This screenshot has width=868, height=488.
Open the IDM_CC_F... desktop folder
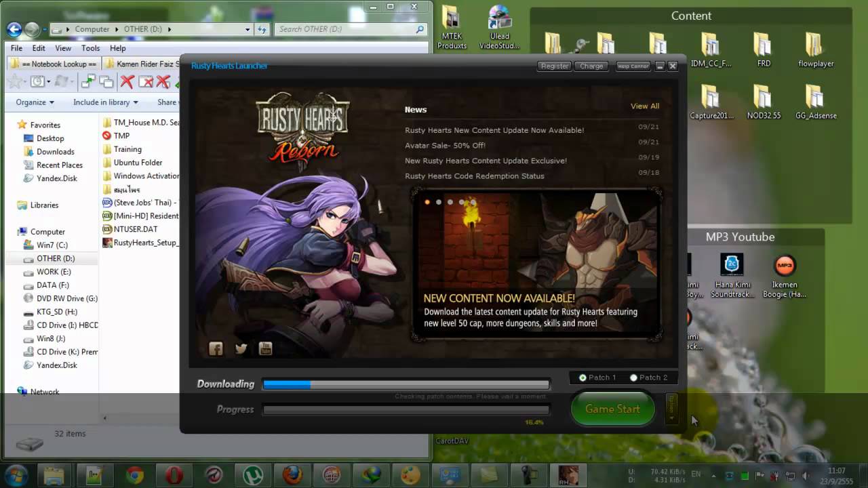pos(711,49)
